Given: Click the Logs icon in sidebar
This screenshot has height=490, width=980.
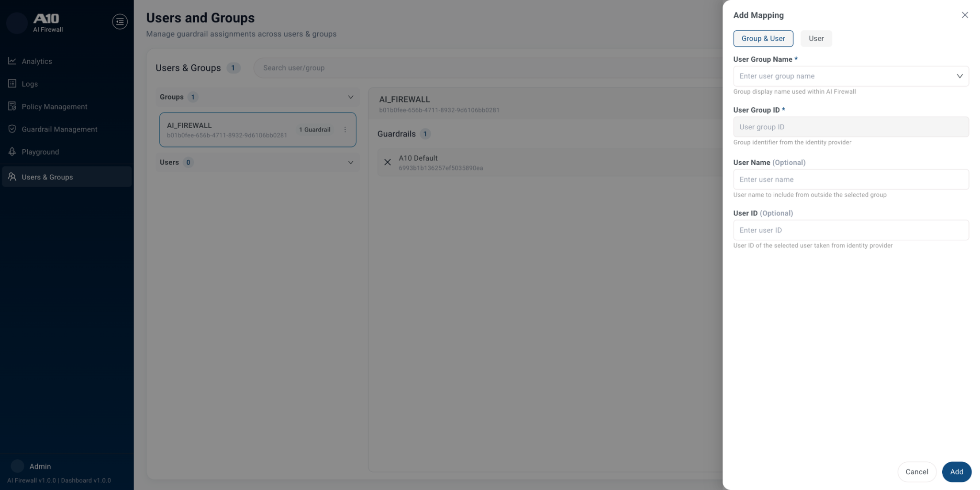Looking at the screenshot, I should [12, 84].
